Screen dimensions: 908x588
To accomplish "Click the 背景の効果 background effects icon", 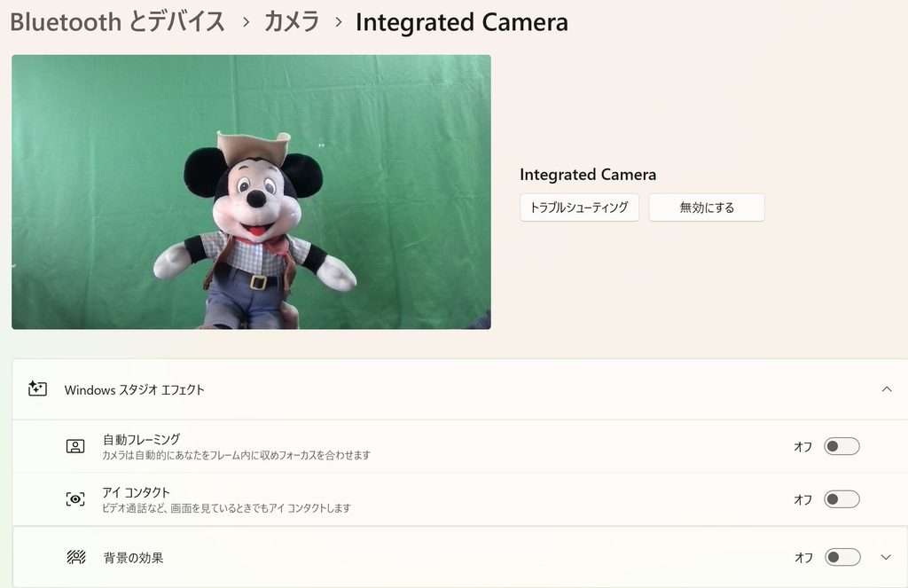I will pos(76,557).
